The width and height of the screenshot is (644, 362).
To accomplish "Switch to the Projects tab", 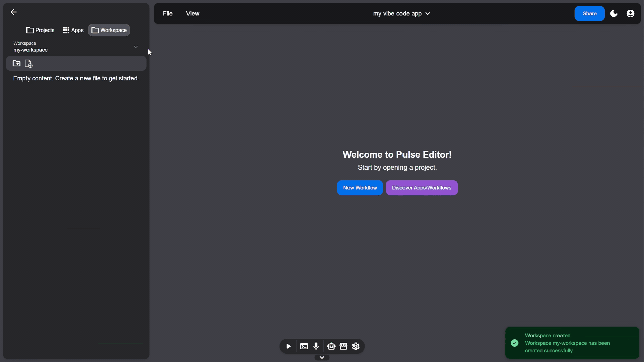I will pos(40,30).
